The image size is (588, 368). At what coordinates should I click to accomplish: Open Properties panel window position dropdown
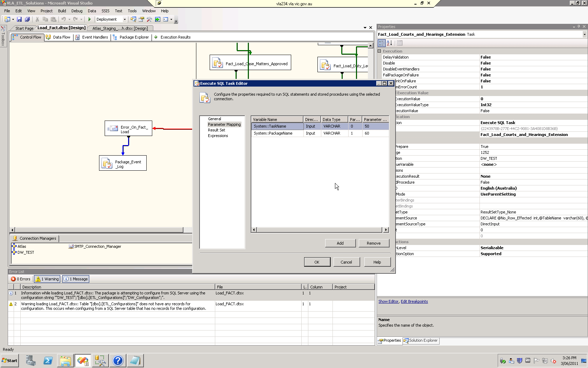tap(574, 27)
